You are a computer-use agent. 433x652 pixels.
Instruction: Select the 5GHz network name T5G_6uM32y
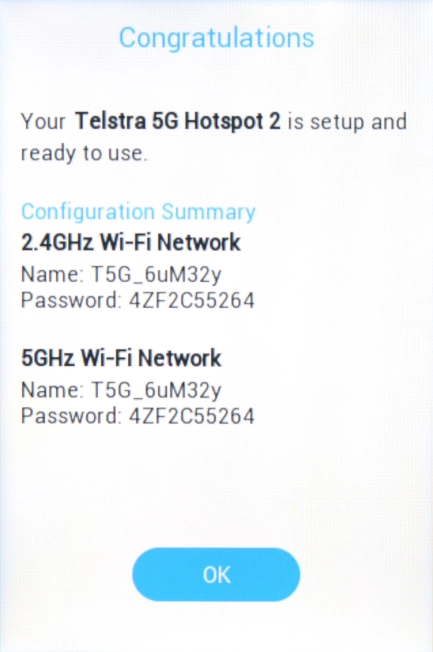pyautogui.click(x=156, y=391)
